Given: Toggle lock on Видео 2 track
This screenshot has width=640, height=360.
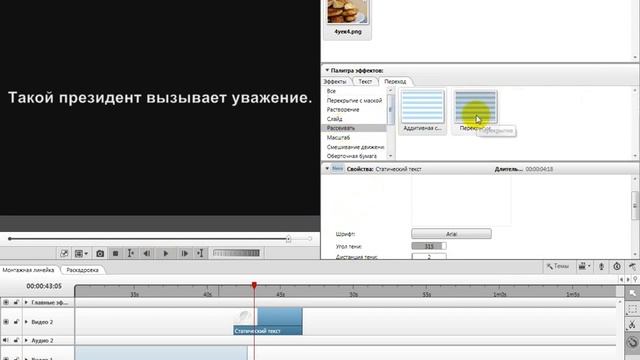Looking at the screenshot, I should coord(16,322).
